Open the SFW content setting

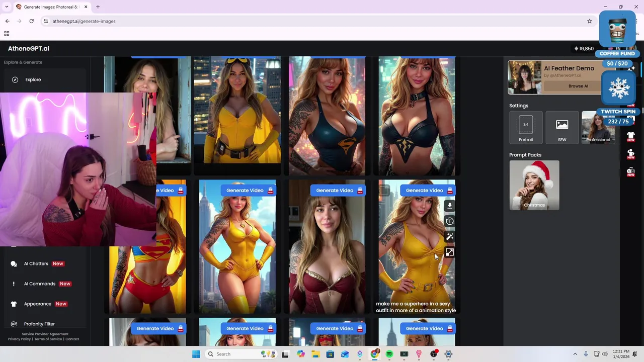pos(562,128)
